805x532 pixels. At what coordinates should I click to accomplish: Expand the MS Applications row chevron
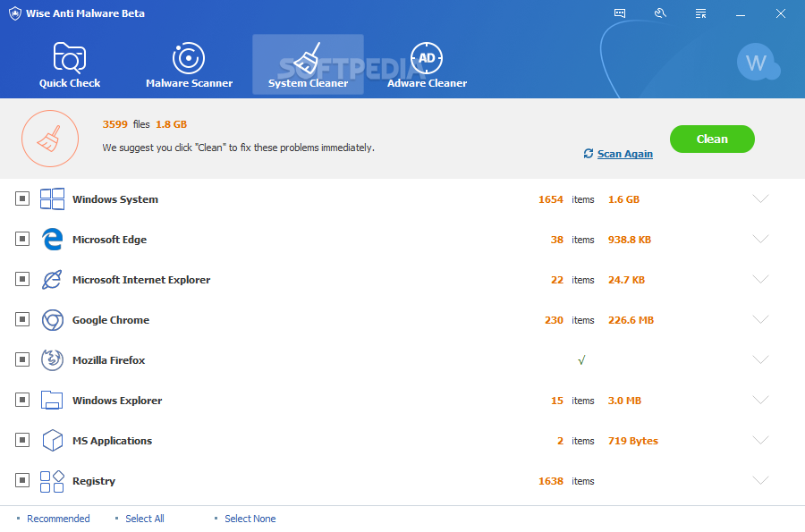pos(760,440)
